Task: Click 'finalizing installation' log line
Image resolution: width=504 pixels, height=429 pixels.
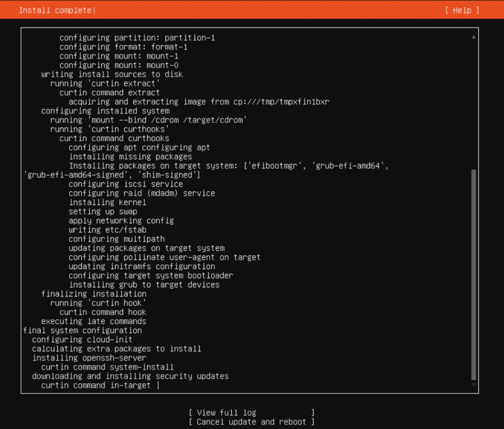Action: 94,294
